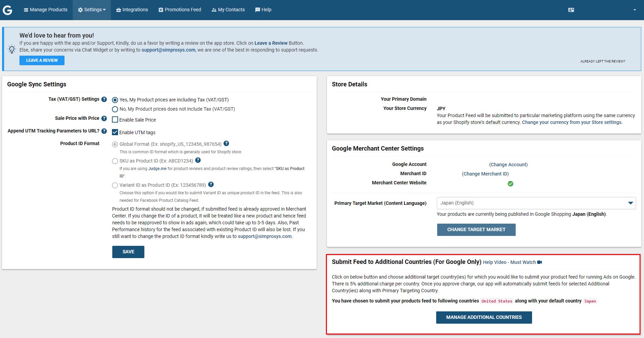Open help icon next to SKU as Product ID
Viewport: 644px width, 338px height.
[198, 160]
